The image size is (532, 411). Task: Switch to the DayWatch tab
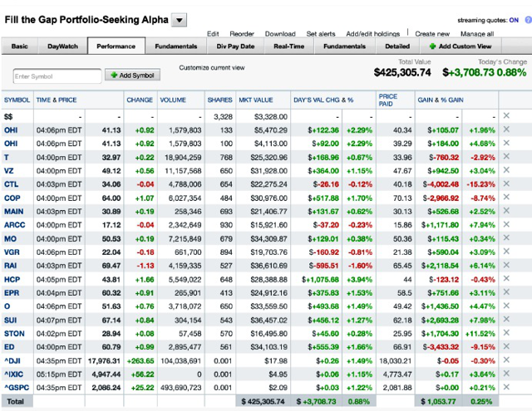click(x=63, y=46)
